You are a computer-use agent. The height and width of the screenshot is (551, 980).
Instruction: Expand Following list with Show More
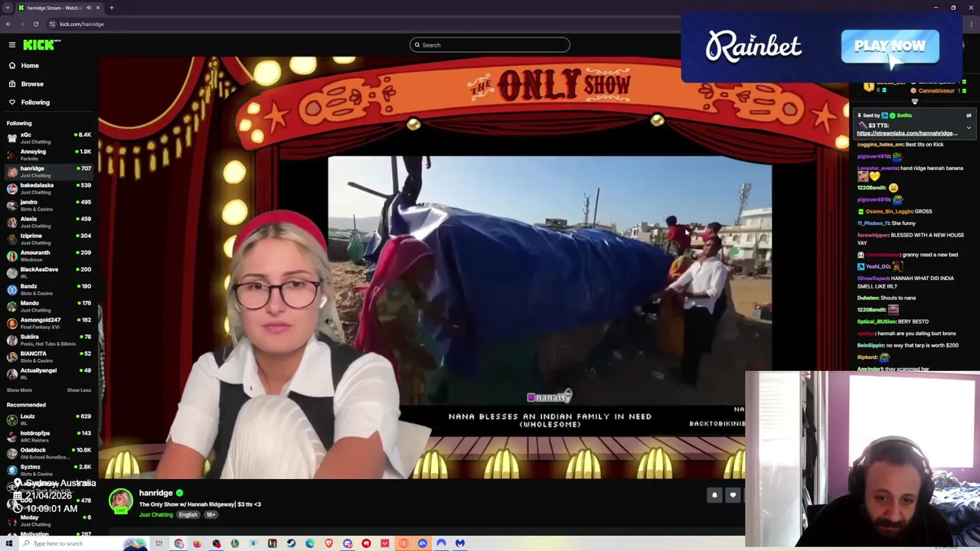(x=19, y=390)
